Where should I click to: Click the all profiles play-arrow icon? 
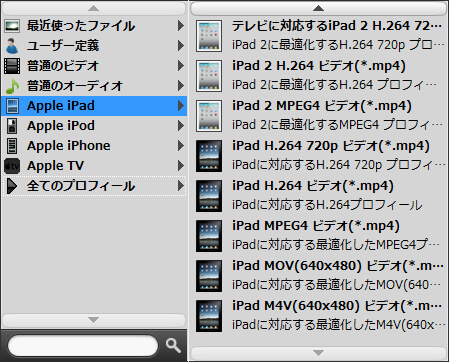click(x=12, y=186)
